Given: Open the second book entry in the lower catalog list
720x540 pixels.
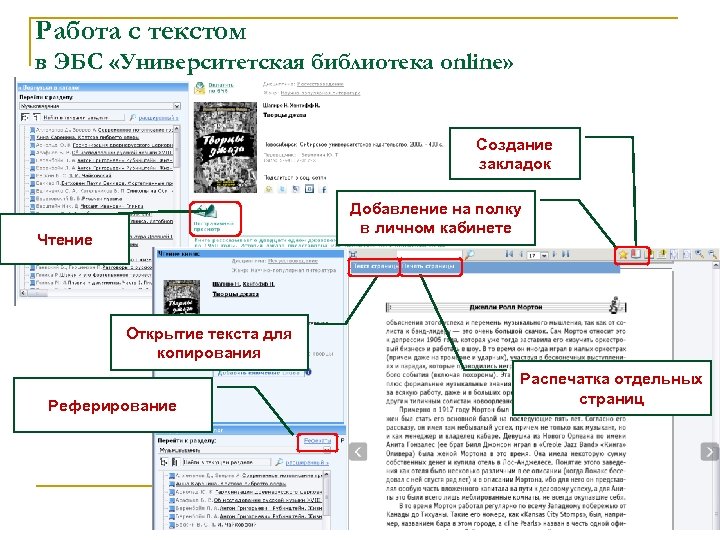Looking at the screenshot, I should click(227, 484).
